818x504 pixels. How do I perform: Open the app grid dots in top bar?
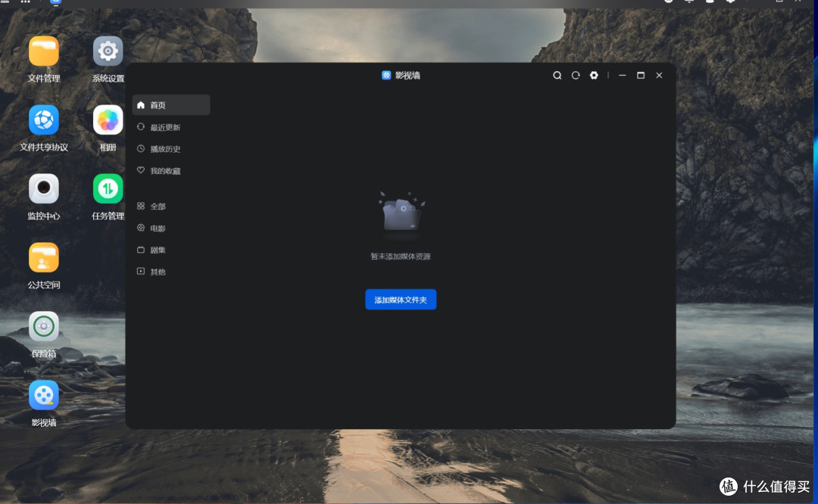pyautogui.click(x=25, y=2)
